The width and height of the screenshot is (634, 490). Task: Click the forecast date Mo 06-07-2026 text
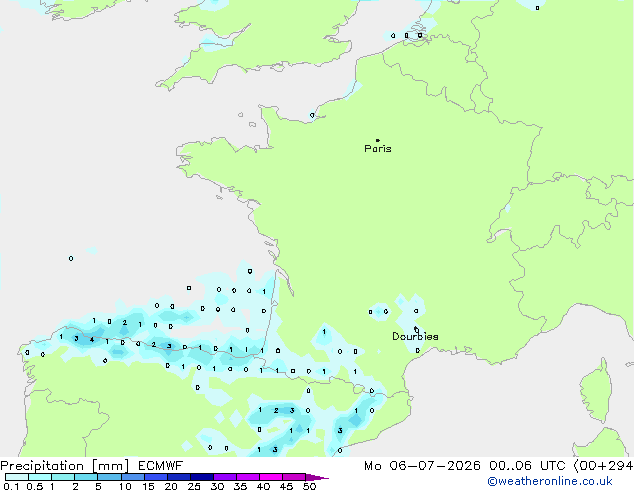click(422, 466)
